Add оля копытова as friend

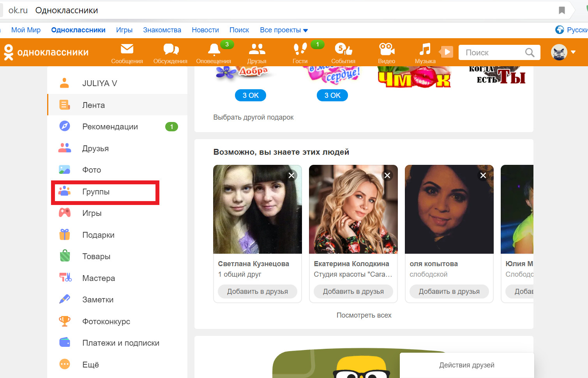(449, 291)
